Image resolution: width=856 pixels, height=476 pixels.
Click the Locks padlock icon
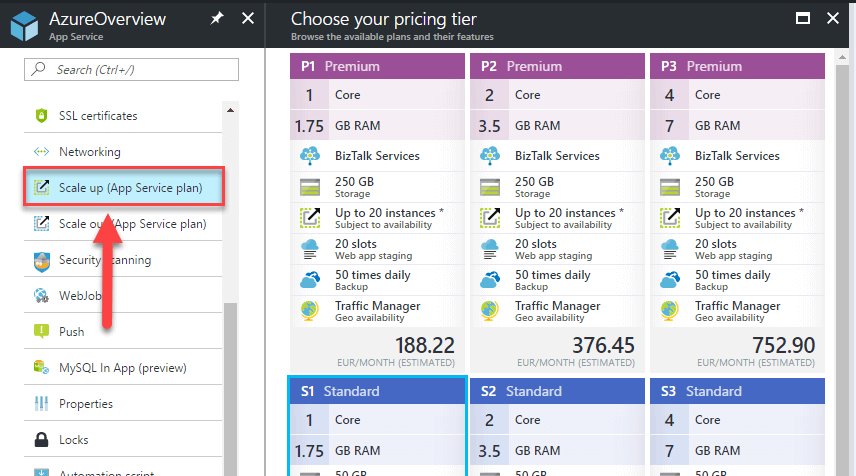coord(41,439)
